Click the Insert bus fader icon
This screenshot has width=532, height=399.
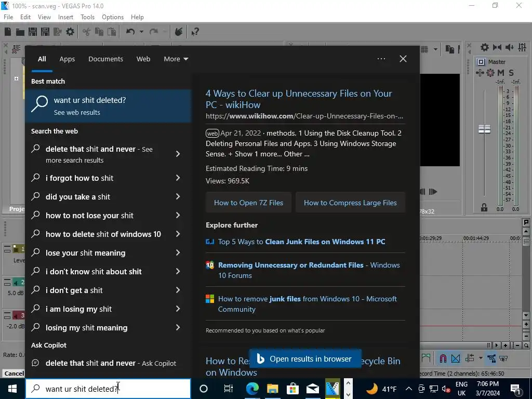click(480, 73)
